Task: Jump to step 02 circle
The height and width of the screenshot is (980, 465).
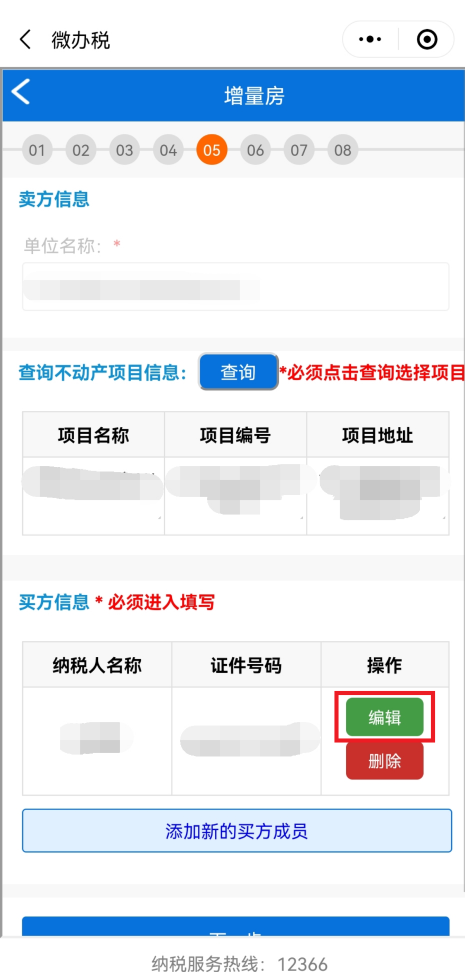Action: pyautogui.click(x=81, y=150)
